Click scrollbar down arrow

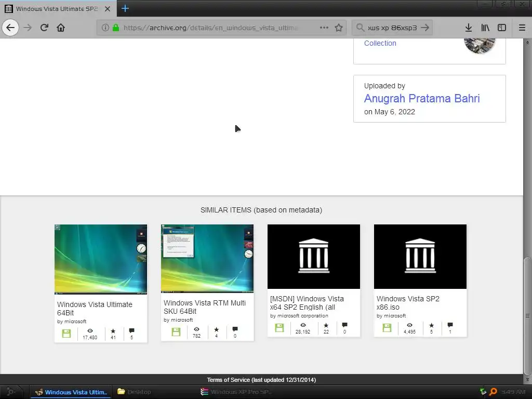click(527, 380)
